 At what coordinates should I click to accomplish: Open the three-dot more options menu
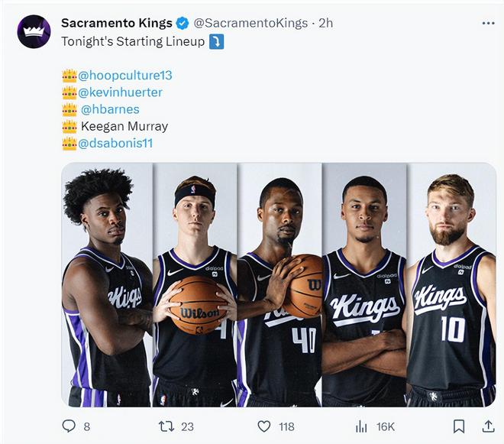pyautogui.click(x=488, y=23)
